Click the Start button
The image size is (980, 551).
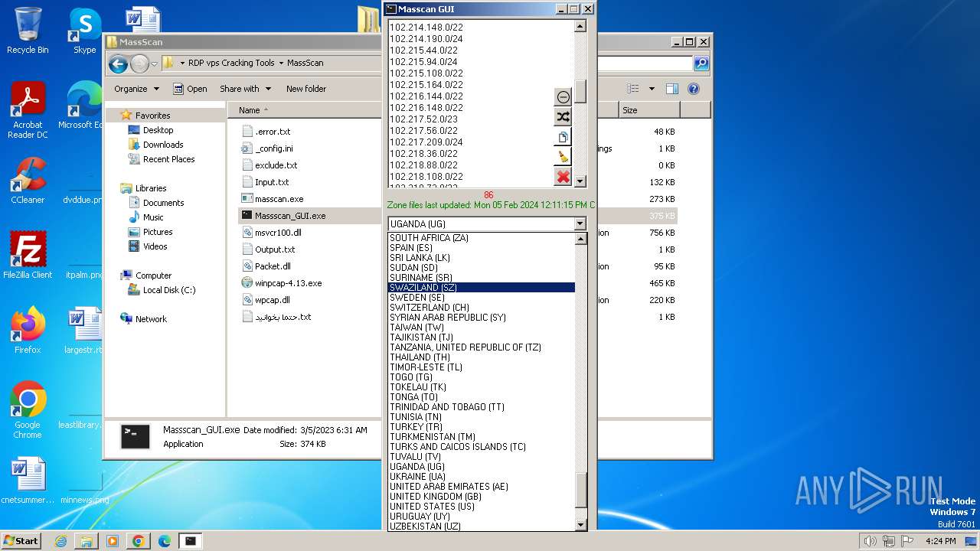click(21, 541)
